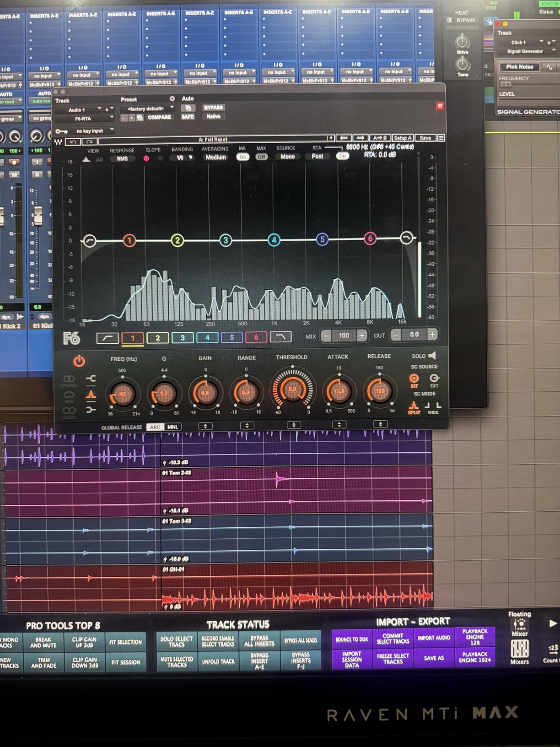This screenshot has height=747, width=560.
Task: Toggle the RTA On switch
Action: pyautogui.click(x=342, y=156)
